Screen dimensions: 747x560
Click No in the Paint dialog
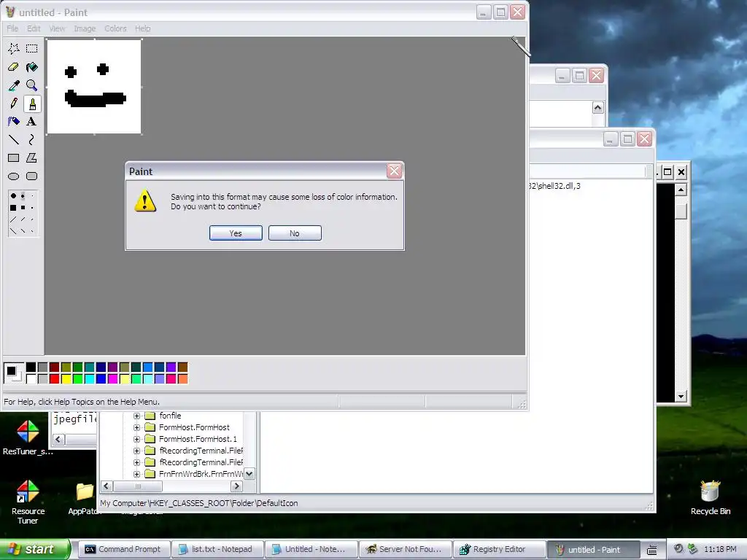[295, 233]
